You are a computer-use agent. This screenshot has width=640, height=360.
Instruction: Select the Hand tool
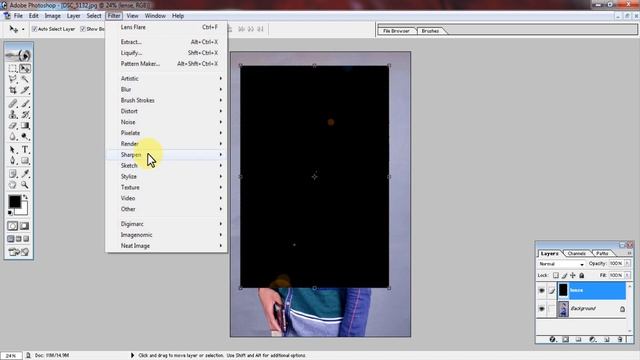point(13,185)
